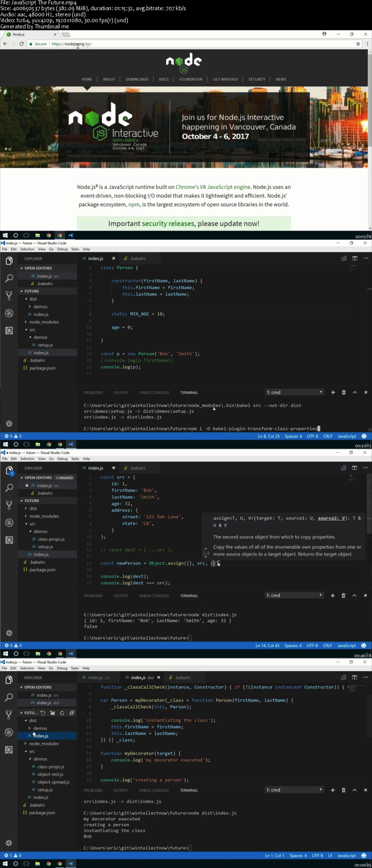Close the index.js dist editor tab

pos(159,677)
